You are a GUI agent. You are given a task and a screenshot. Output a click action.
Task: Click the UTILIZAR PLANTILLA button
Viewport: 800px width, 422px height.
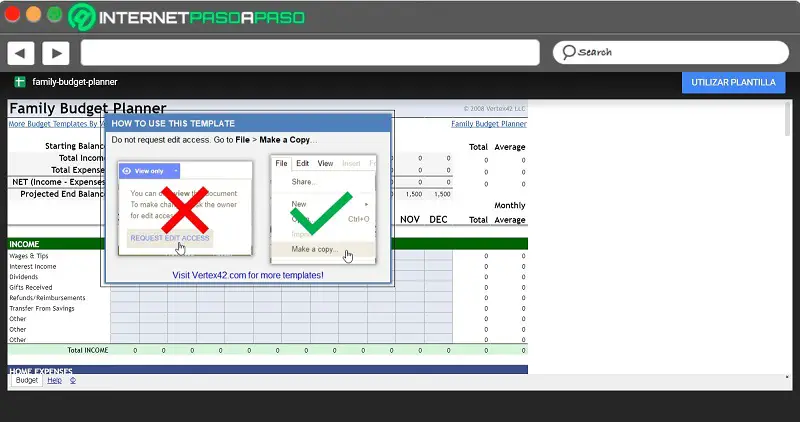(733, 82)
